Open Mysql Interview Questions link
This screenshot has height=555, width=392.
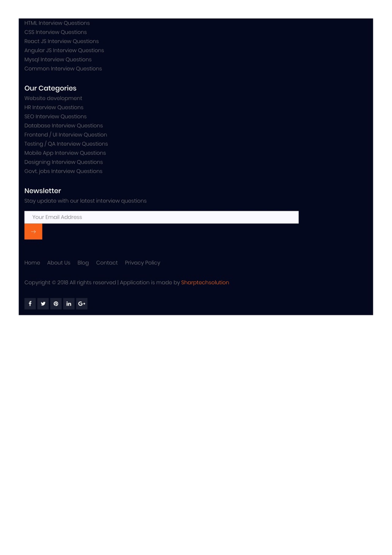pos(58,59)
